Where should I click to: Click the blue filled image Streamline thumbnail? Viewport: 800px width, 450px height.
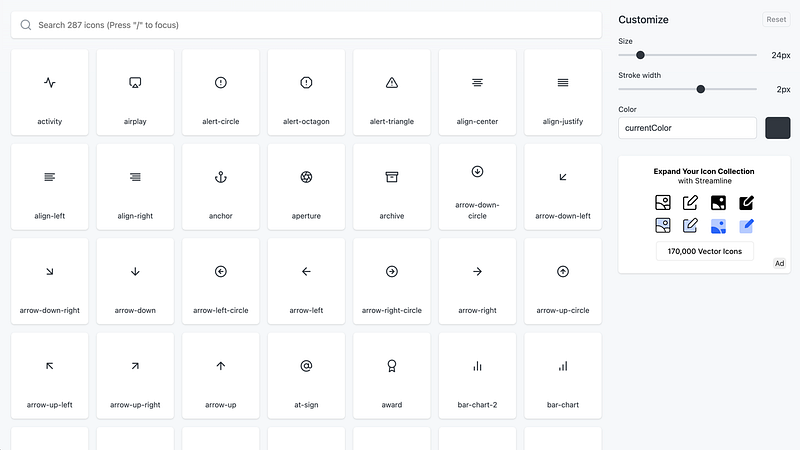click(x=718, y=226)
